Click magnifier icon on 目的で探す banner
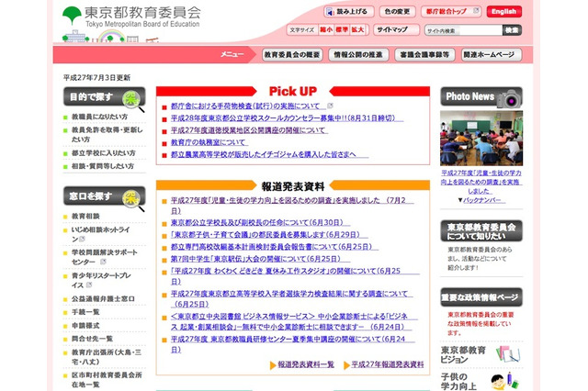Viewport: 588px width, 391px height. (133, 101)
